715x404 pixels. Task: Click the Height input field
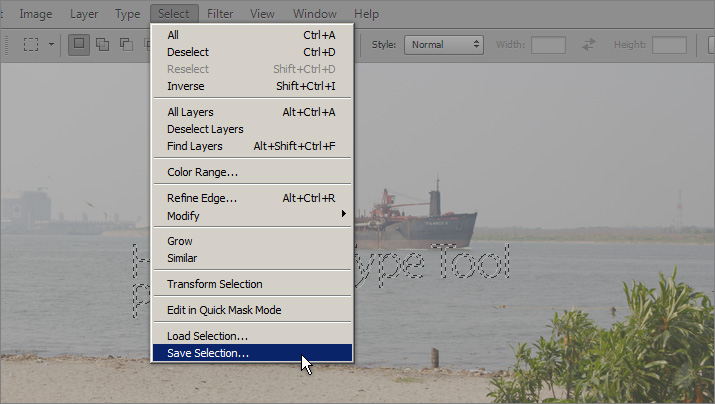(669, 45)
